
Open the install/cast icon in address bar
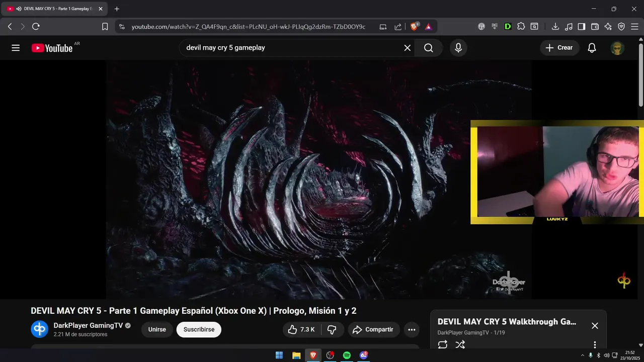383,27
